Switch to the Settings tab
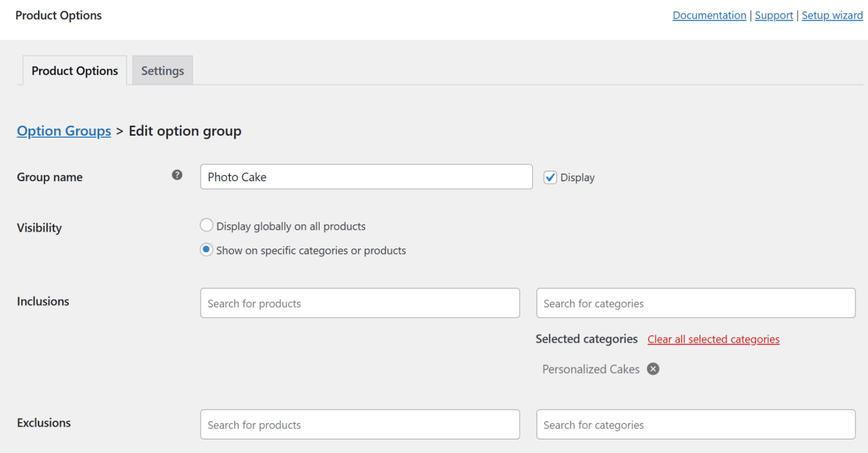868x453 pixels. [163, 71]
